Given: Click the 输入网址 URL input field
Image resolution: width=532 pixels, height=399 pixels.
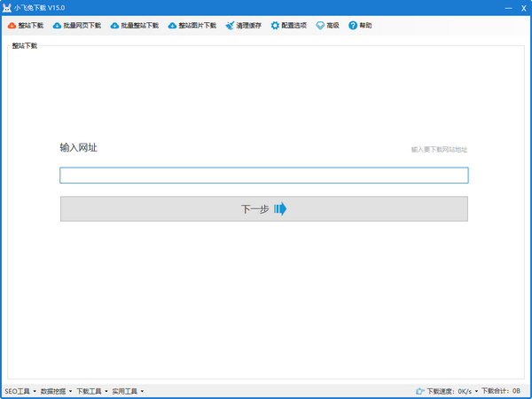Looking at the screenshot, I should tap(263, 176).
